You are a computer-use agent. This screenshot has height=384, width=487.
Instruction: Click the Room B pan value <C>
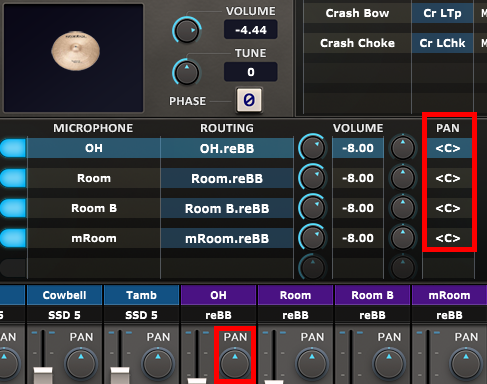(448, 208)
